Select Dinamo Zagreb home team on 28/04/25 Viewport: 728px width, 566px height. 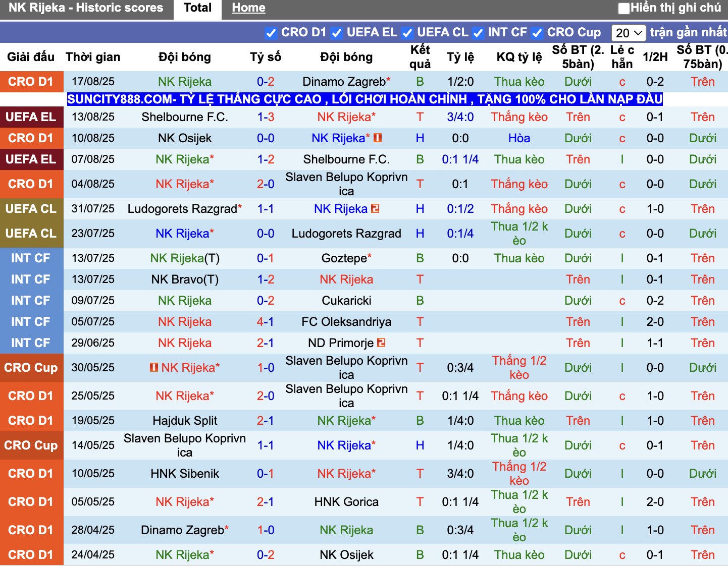(x=185, y=530)
